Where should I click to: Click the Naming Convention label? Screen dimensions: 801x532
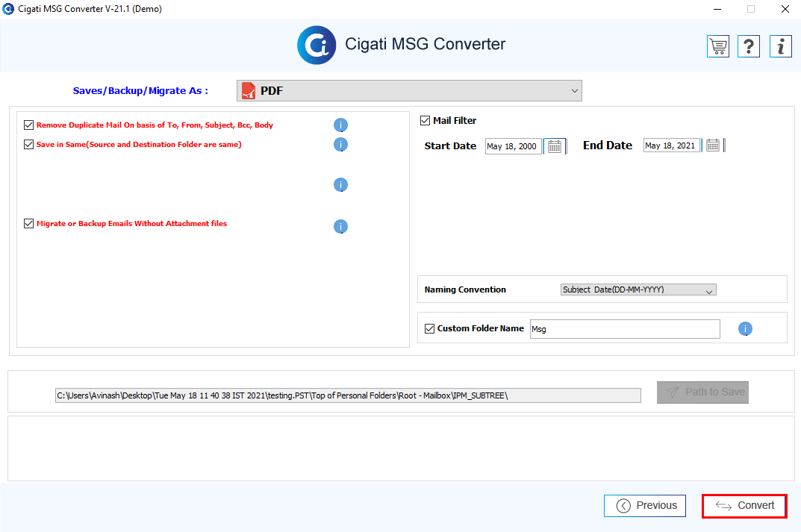point(465,290)
